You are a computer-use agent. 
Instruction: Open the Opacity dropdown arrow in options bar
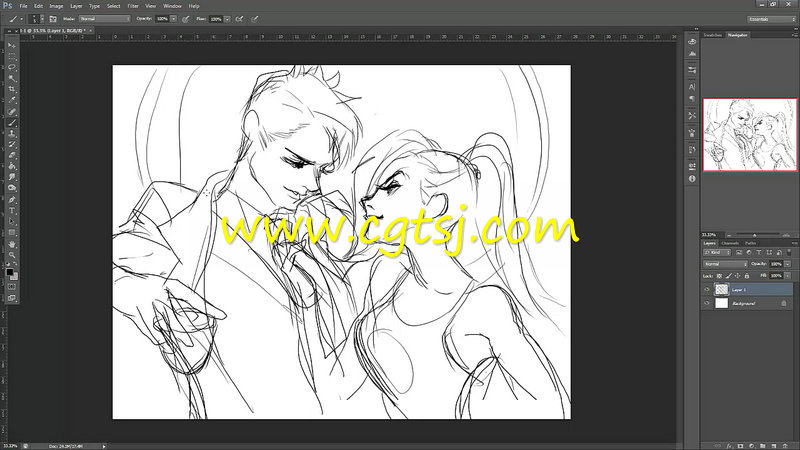click(173, 19)
